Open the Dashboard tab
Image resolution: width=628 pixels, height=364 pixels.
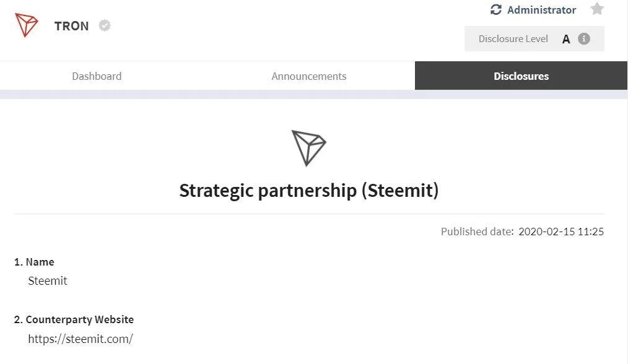(x=97, y=76)
